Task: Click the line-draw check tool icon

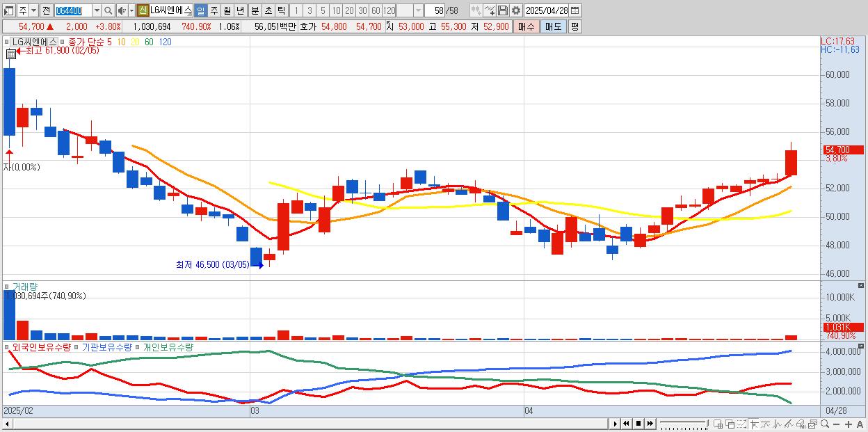Action: click(x=490, y=10)
